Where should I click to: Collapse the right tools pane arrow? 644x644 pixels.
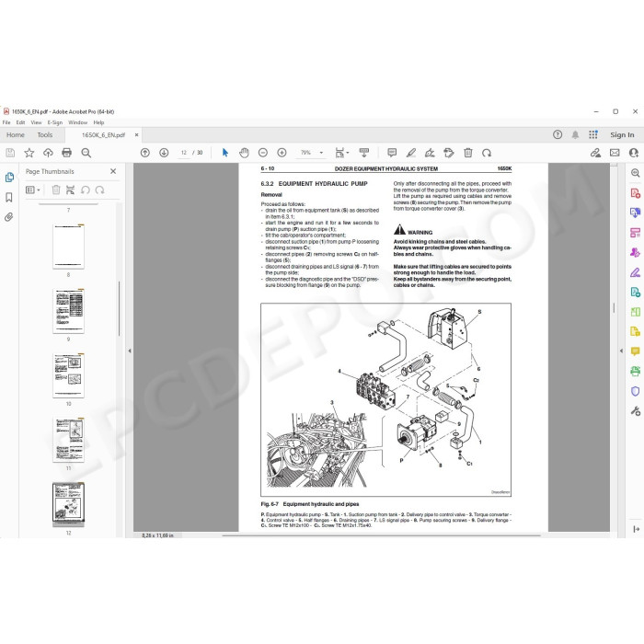(x=621, y=351)
